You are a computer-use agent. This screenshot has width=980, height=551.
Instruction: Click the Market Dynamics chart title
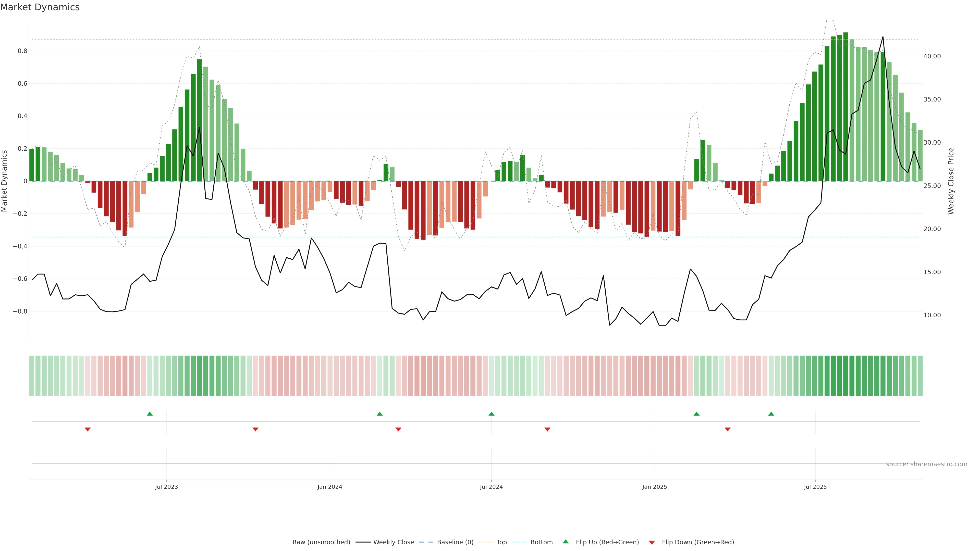[x=40, y=7]
